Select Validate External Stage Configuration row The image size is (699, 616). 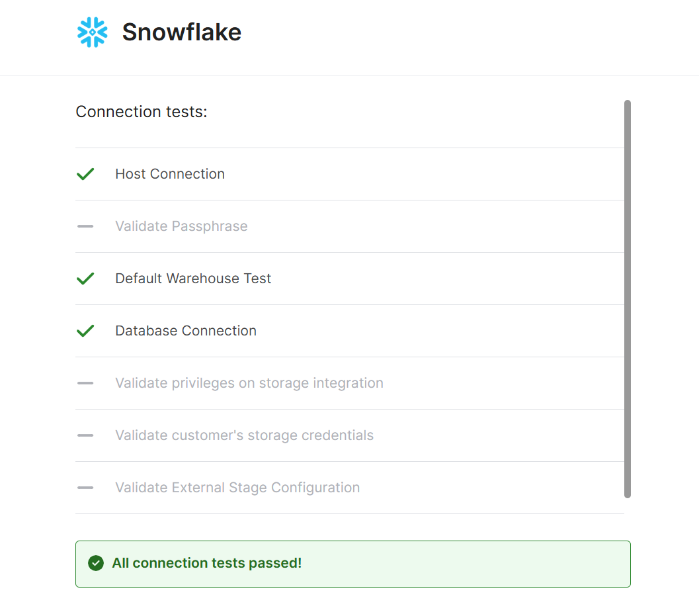tap(349, 487)
